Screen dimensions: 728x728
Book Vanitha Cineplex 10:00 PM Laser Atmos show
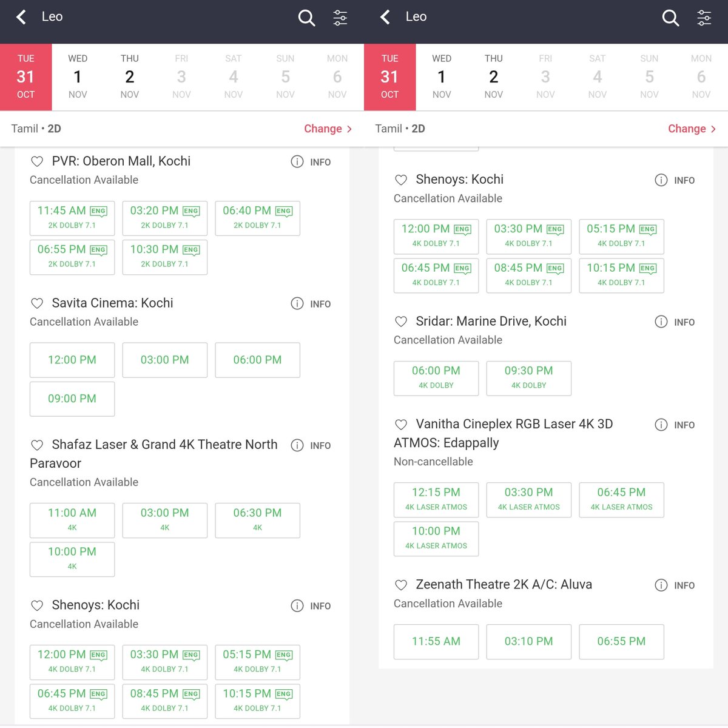point(436,539)
